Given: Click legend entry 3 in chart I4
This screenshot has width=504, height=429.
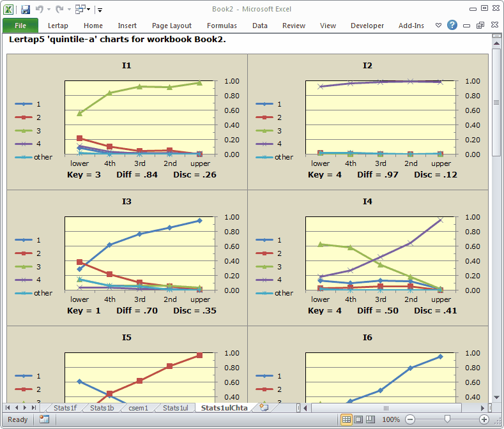Looking at the screenshot, I should (x=269, y=267).
